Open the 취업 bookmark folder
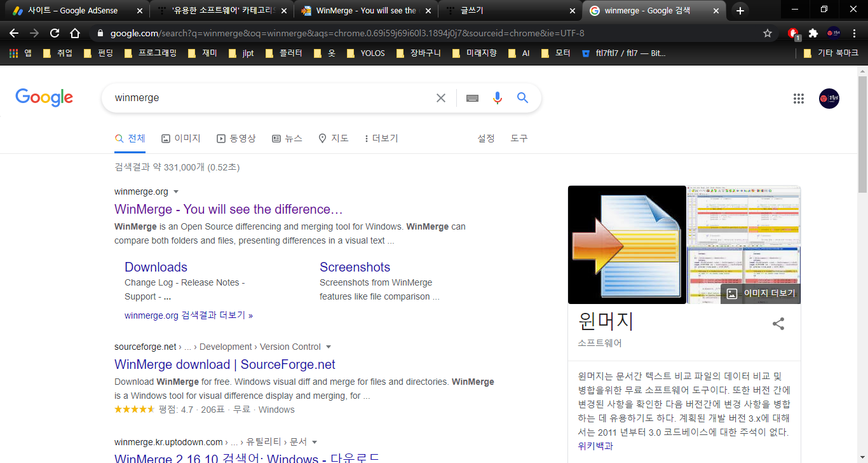 [57, 53]
